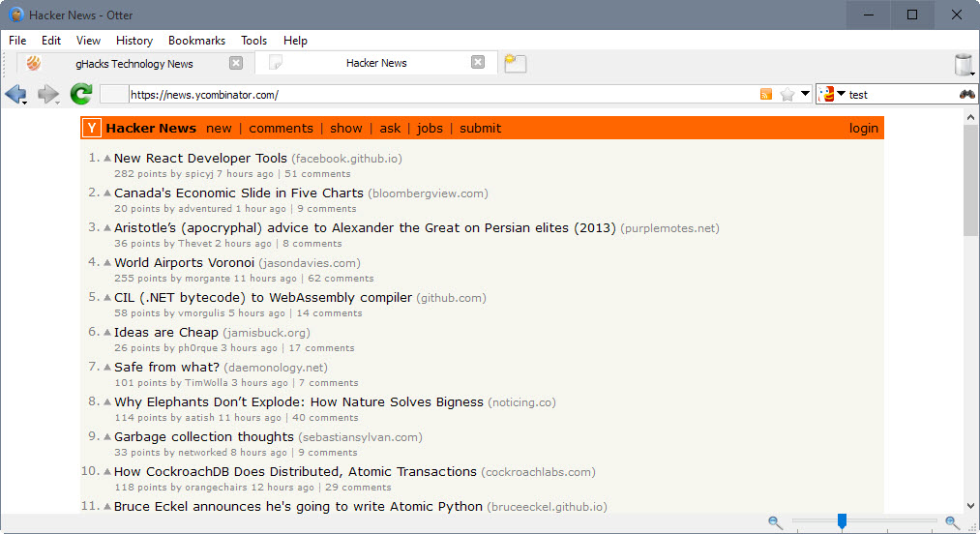Upvote Canada's Economic Slide story

[x=106, y=193]
